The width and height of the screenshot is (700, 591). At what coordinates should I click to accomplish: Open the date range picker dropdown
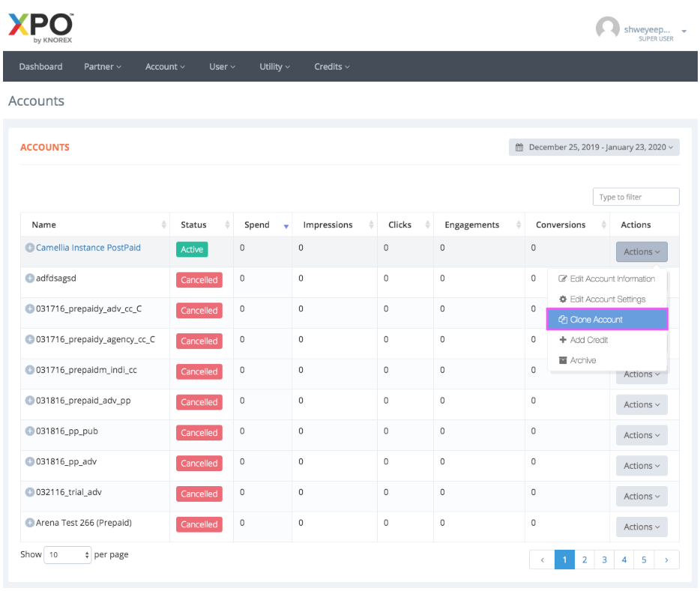point(594,148)
